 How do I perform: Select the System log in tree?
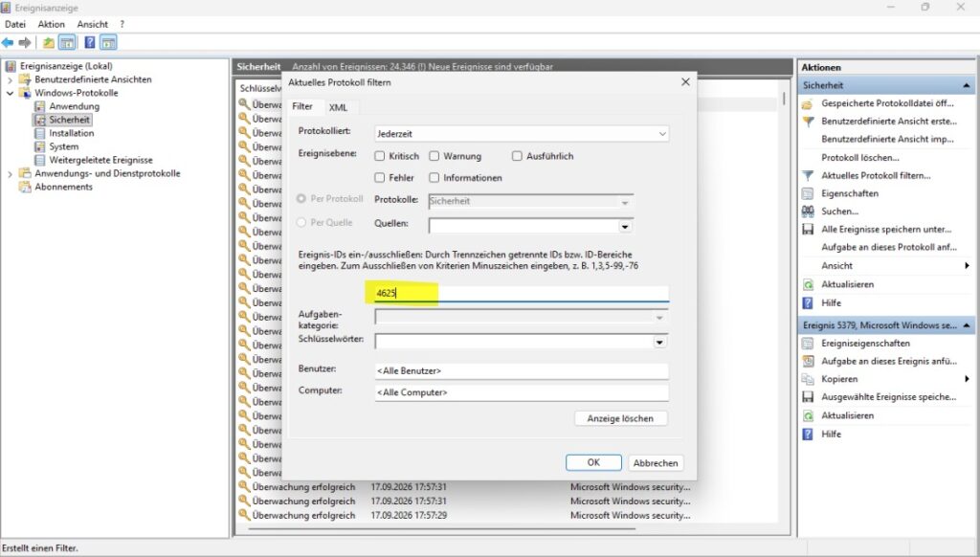64,147
